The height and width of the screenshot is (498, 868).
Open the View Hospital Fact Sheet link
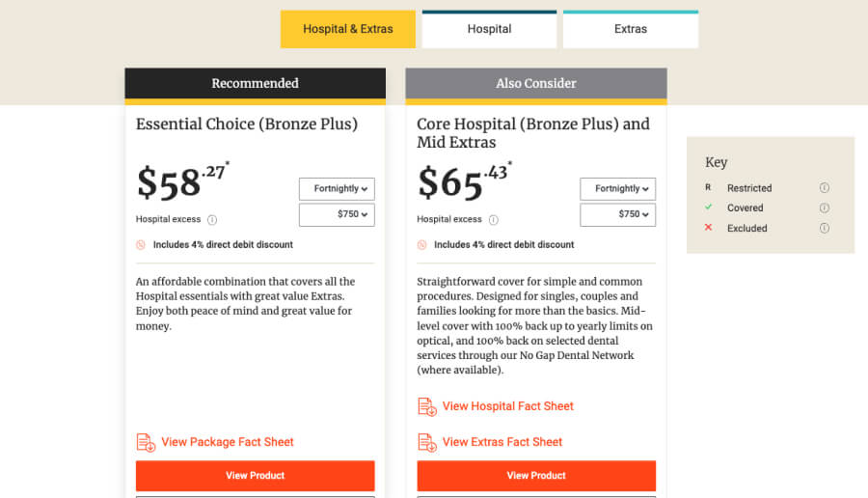coord(507,406)
